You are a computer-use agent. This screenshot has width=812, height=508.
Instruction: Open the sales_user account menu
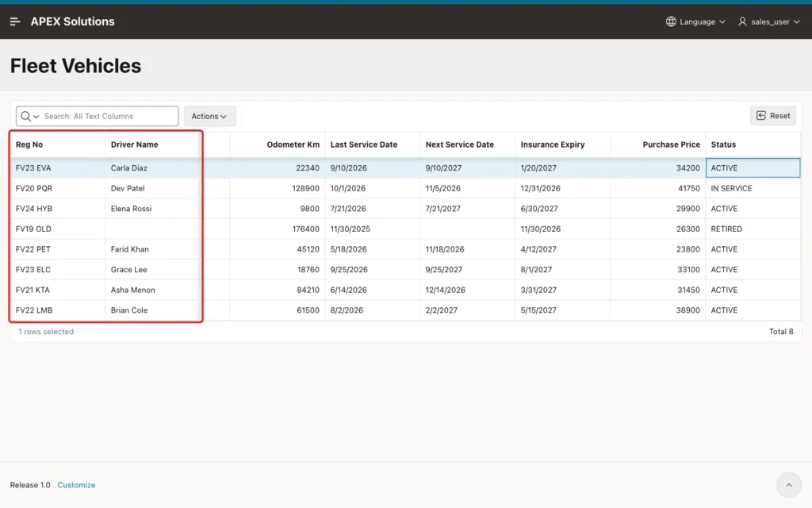pyautogui.click(x=769, y=21)
